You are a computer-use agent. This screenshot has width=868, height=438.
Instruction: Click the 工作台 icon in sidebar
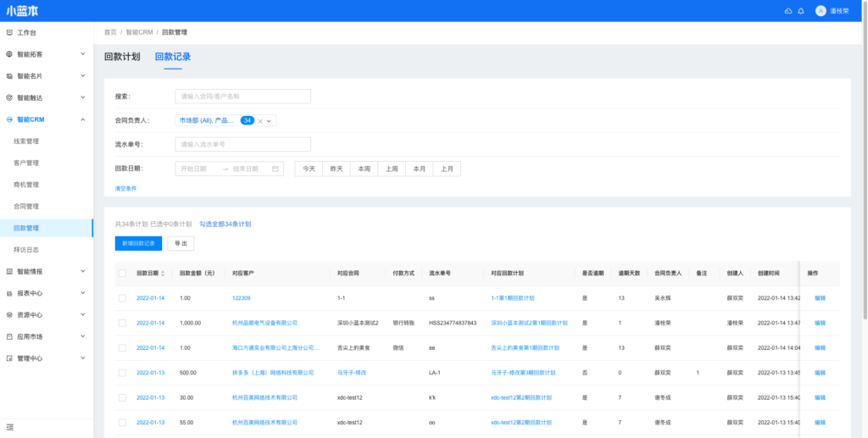pos(9,32)
